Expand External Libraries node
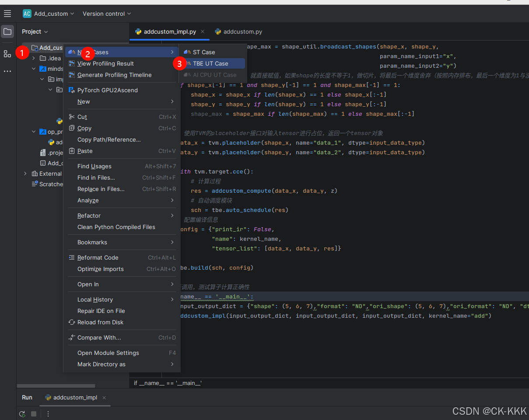Image resolution: width=529 pixels, height=420 pixels. tap(25, 174)
